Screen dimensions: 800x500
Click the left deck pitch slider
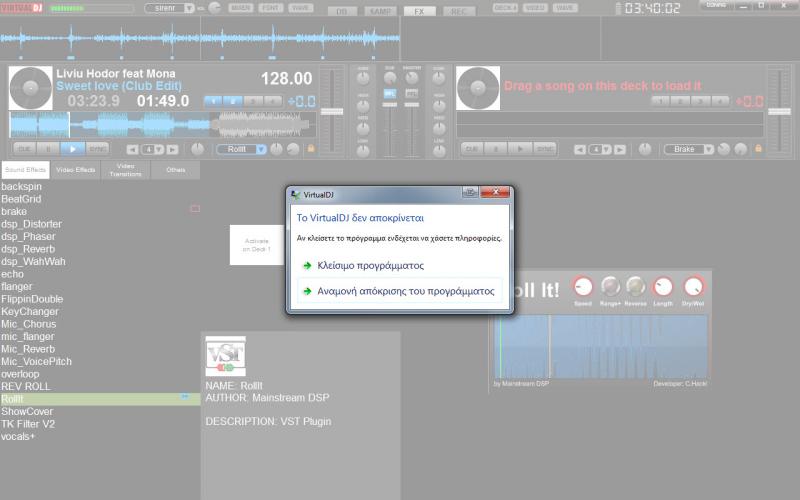(332, 111)
